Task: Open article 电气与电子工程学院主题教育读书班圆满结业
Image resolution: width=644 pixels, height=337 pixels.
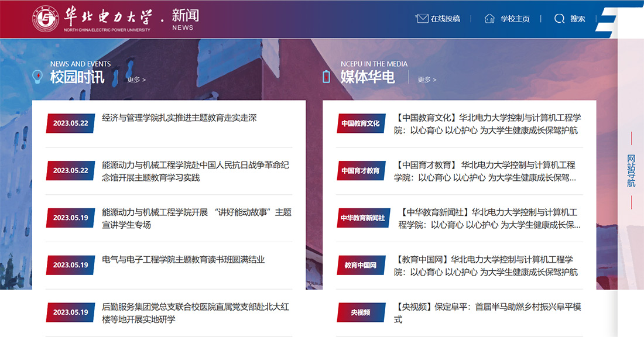Action: 183,259
